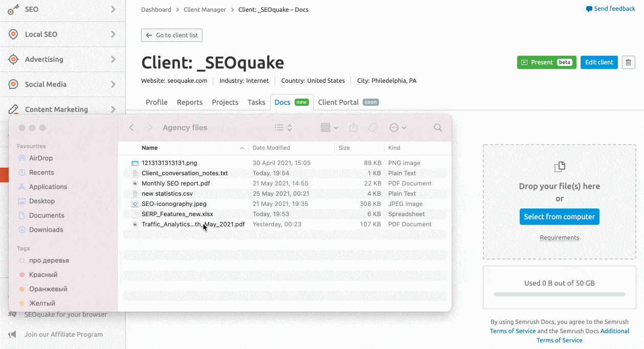
Task: Expand the Local SEO chevron
Action: [113, 34]
